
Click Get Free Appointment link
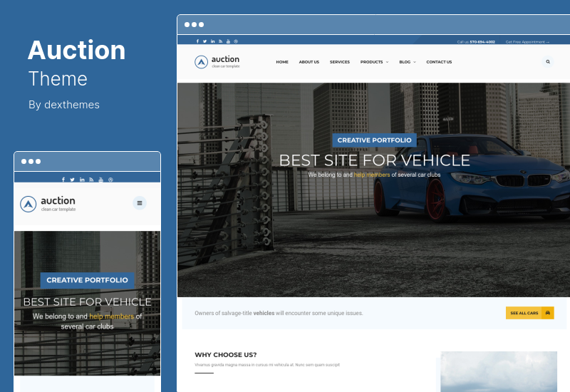click(x=527, y=42)
